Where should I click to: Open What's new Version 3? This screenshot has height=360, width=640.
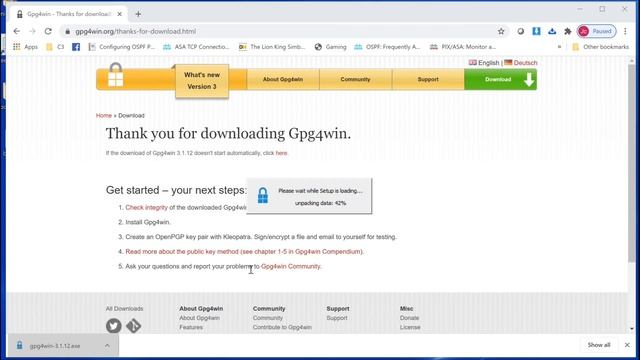(202, 81)
